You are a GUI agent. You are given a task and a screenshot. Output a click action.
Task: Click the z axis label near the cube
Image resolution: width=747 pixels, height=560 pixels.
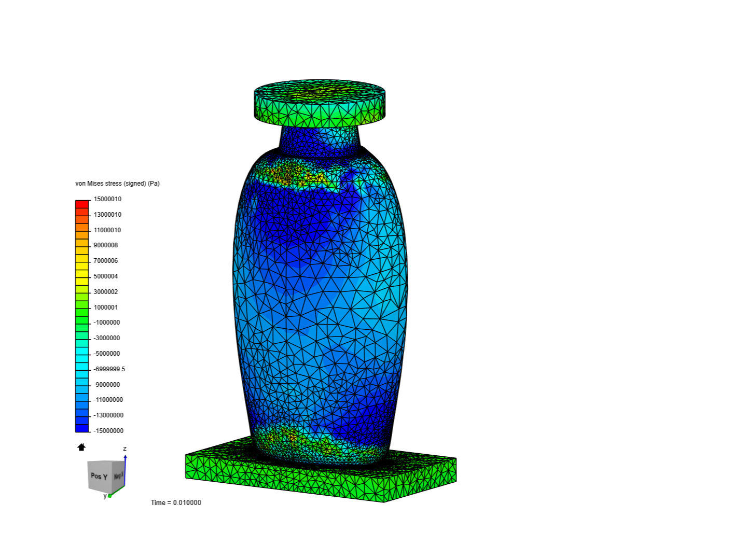[x=125, y=448]
